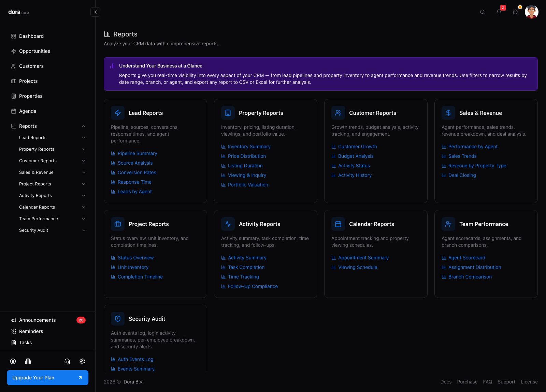Click the Property Reports building card icon

(x=228, y=113)
